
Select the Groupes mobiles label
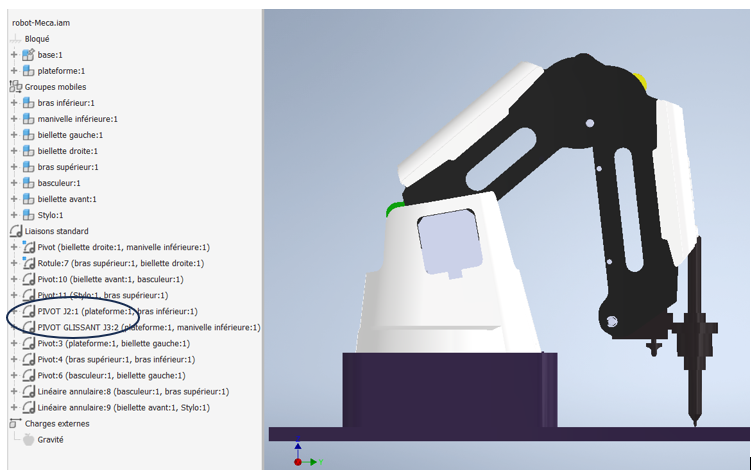click(55, 87)
